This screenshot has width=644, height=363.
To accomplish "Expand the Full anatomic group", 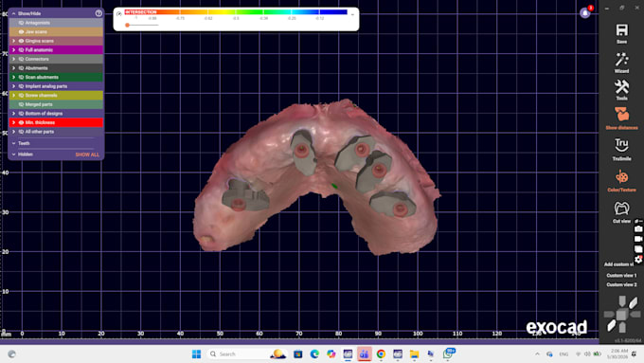I will coord(13,49).
